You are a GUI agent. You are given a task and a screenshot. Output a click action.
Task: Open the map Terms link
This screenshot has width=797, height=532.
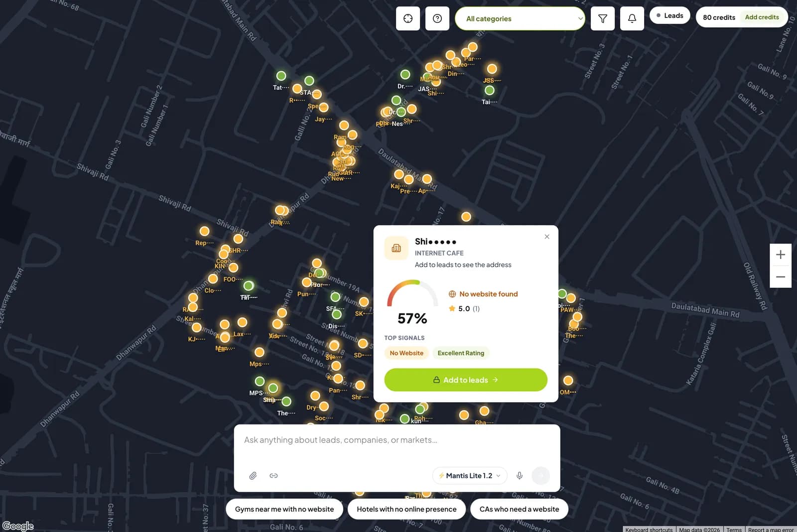pyautogui.click(x=734, y=530)
